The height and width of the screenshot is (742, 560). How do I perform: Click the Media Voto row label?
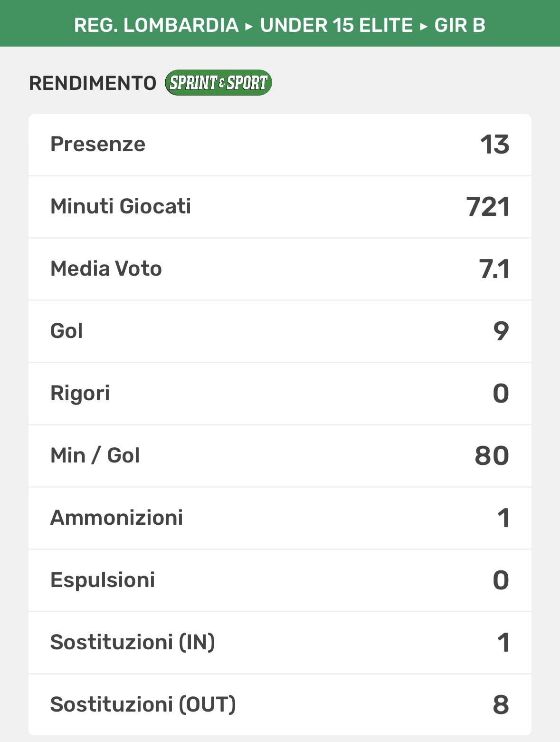pos(106,269)
